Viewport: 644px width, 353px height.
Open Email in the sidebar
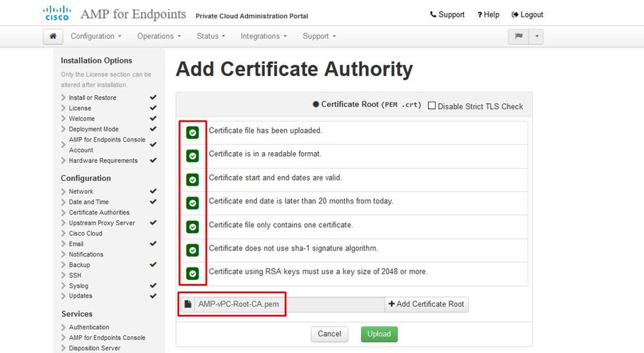pos(76,244)
